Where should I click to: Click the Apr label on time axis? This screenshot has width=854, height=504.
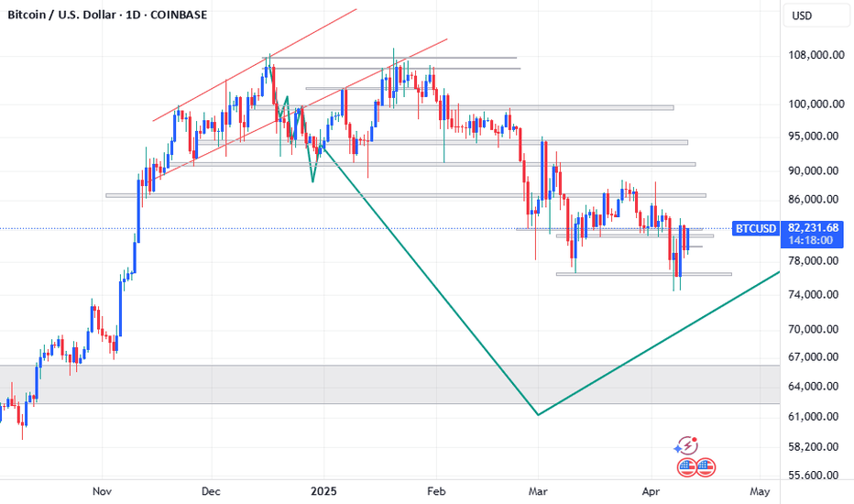click(x=651, y=491)
